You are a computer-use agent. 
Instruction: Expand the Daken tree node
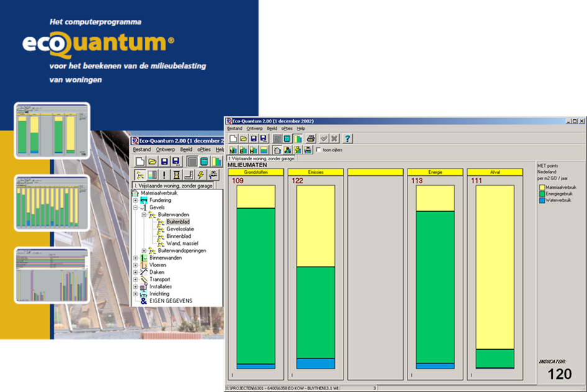click(135, 272)
